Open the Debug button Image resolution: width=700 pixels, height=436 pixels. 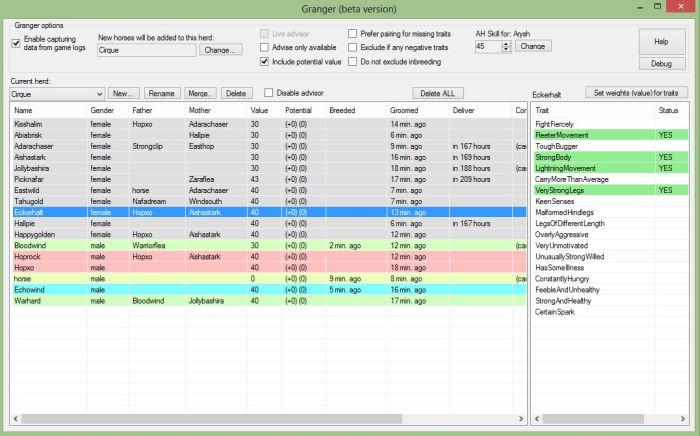coord(662,63)
